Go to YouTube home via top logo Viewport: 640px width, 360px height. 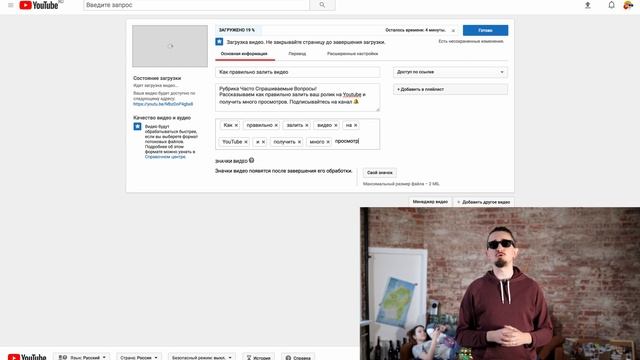pos(39,5)
